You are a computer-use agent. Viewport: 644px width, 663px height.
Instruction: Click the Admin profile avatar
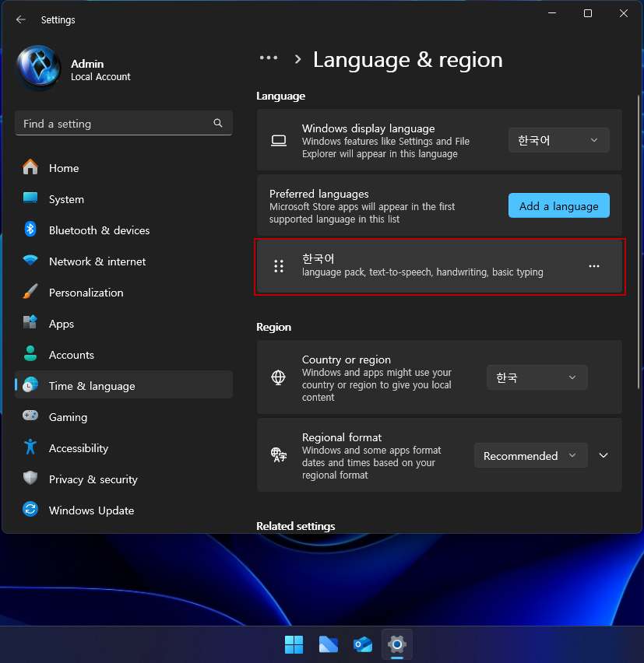point(38,68)
